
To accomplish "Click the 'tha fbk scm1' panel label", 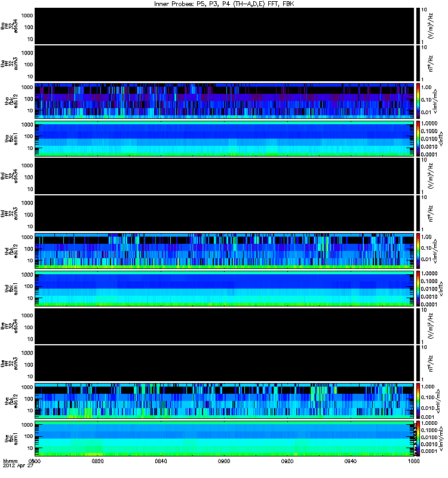I will tap(11, 139).
